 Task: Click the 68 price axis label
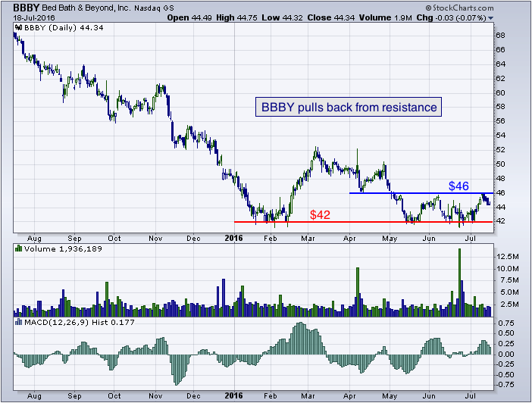click(500, 36)
